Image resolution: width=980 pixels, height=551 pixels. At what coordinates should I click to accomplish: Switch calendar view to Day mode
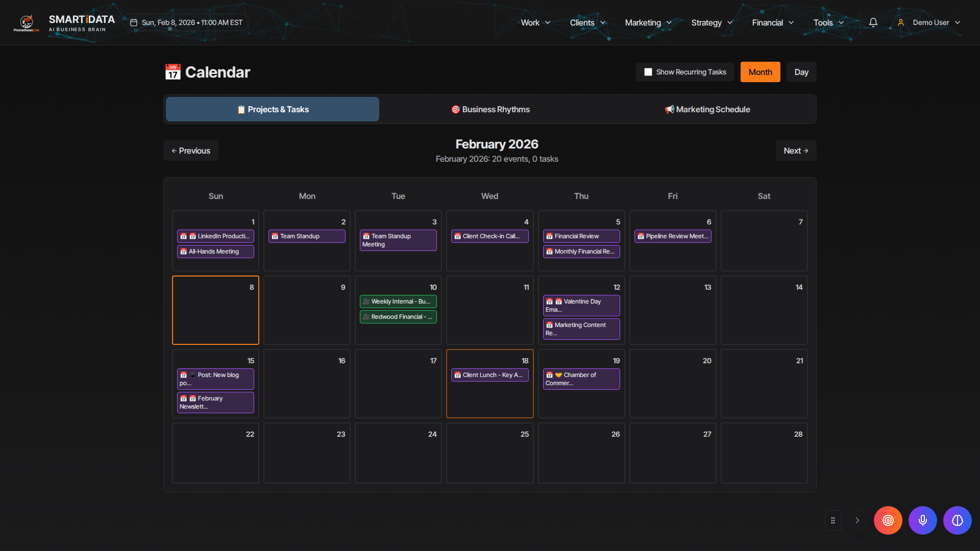click(801, 72)
